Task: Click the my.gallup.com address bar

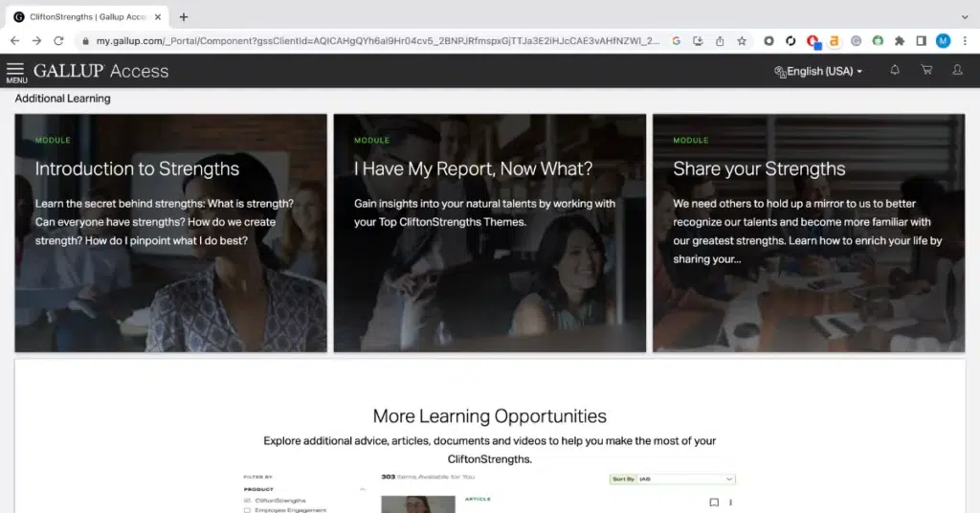Action: pyautogui.click(x=377, y=41)
